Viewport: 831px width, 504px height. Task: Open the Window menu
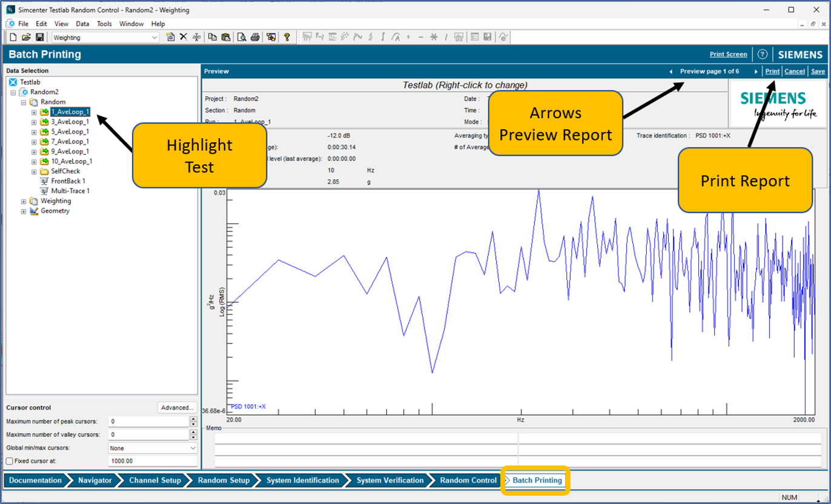[131, 24]
